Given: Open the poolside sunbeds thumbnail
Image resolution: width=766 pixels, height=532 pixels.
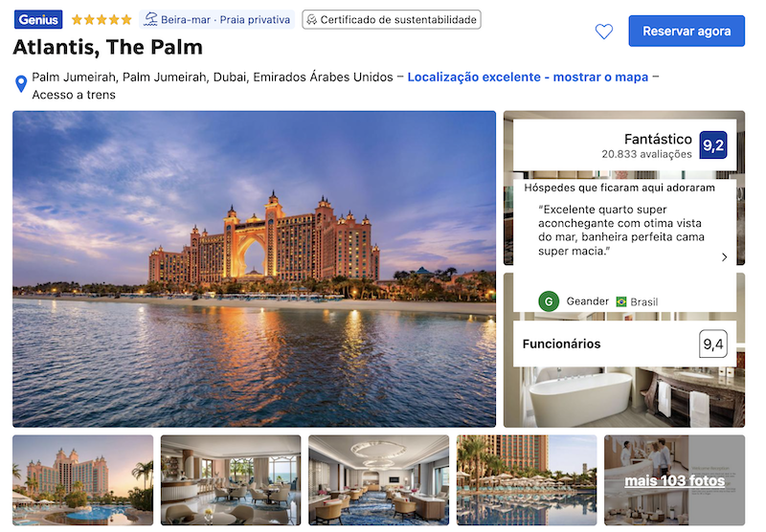Looking at the screenshot, I should tap(527, 479).
